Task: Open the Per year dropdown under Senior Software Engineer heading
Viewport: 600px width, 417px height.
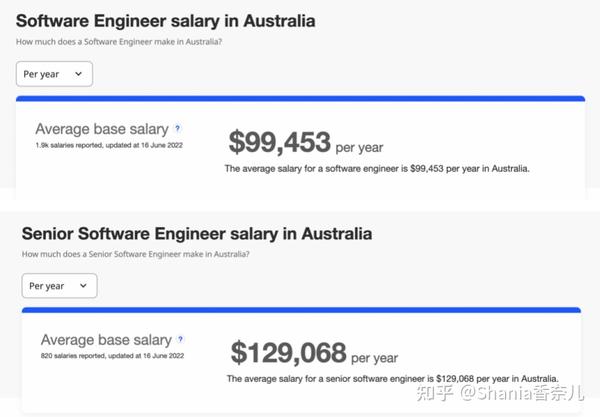Action: point(59,286)
